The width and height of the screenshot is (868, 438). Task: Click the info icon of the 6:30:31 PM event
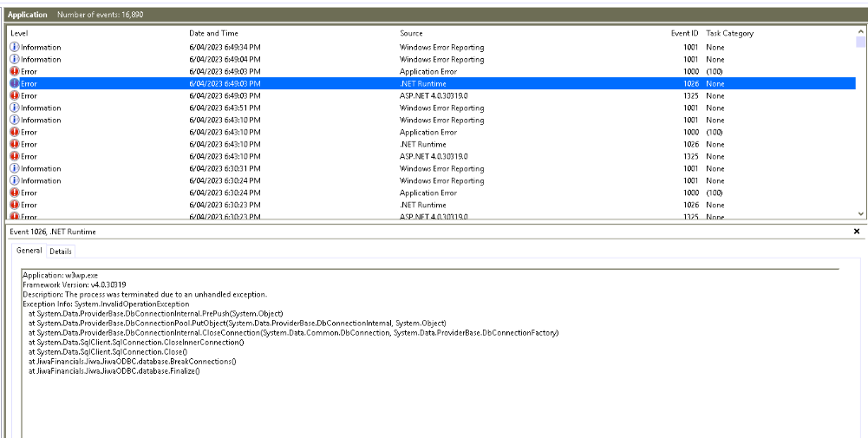[14, 168]
